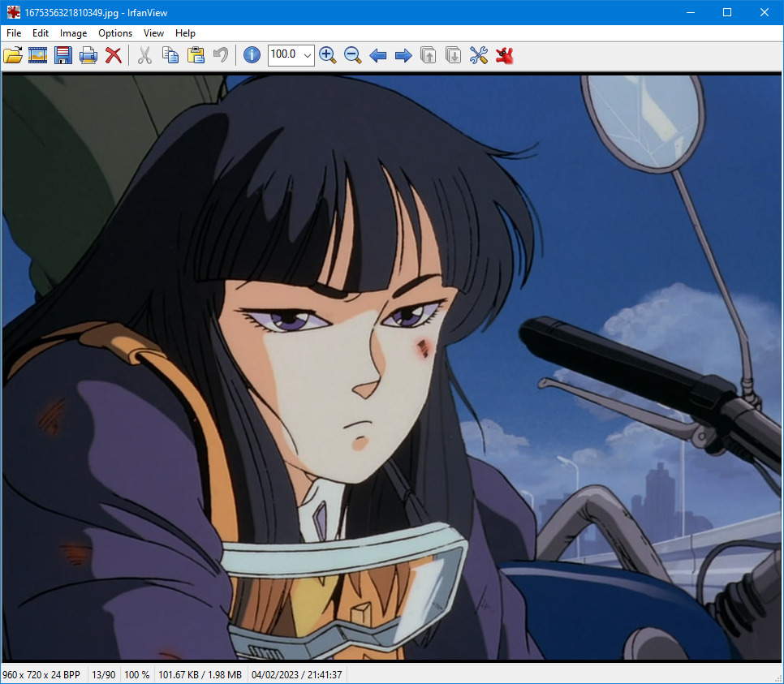The width and height of the screenshot is (784, 684).
Task: Maximize the IrfanView window
Action: tap(727, 12)
